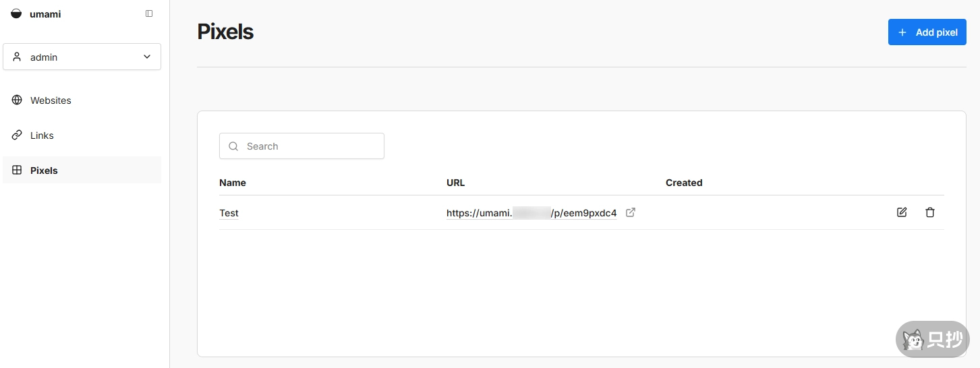Expand the admin dropdown chevron
The height and width of the screenshot is (368, 980).
[147, 57]
